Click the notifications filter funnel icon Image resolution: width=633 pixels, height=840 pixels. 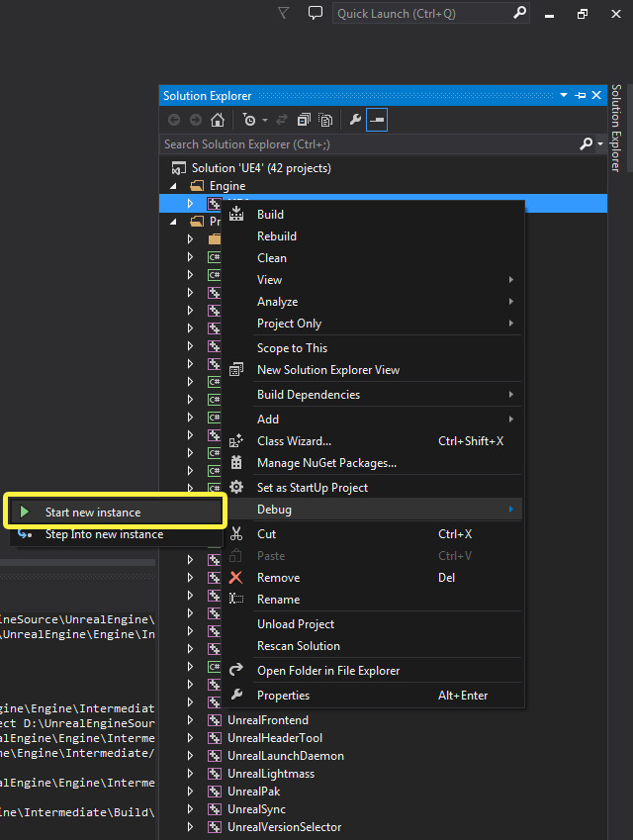pos(284,14)
